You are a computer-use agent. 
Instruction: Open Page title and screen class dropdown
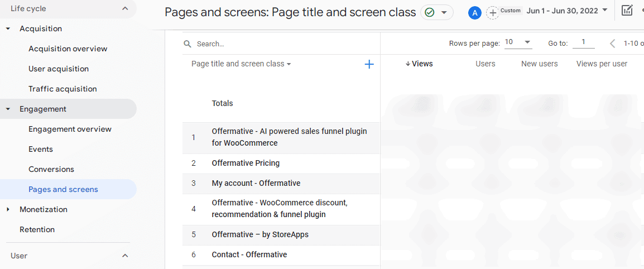[242, 64]
